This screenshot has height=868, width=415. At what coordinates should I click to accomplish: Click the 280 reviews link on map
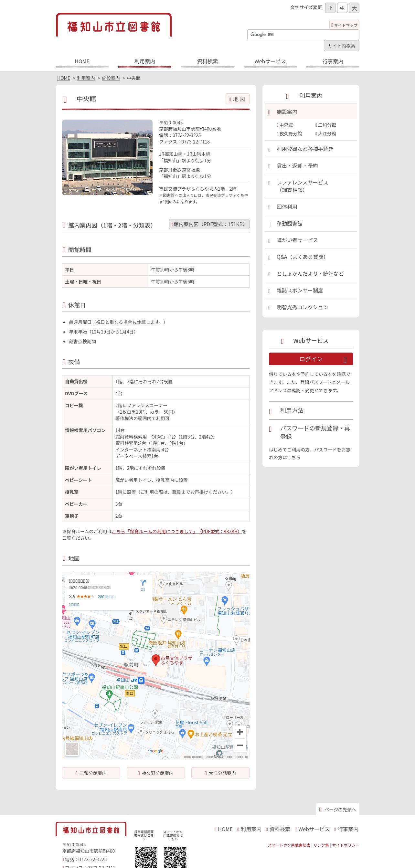click(x=106, y=597)
